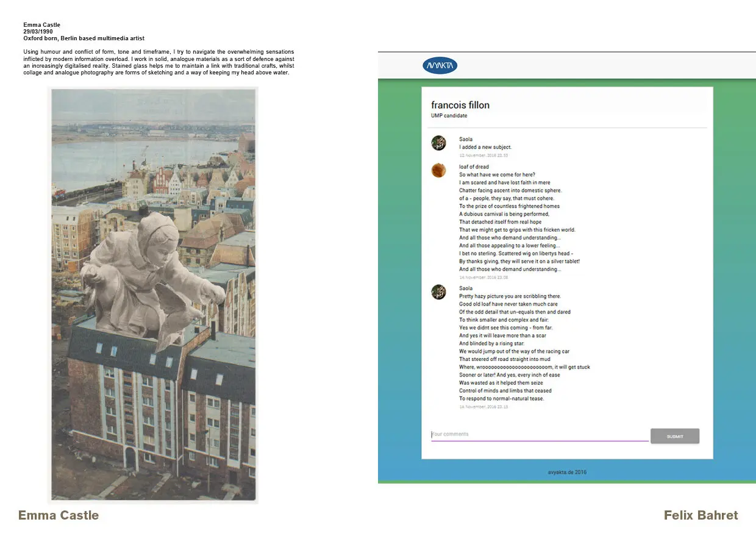This screenshot has width=756, height=533.
Task: Click the AVYAKTA logo in the header
Action: [x=440, y=66]
